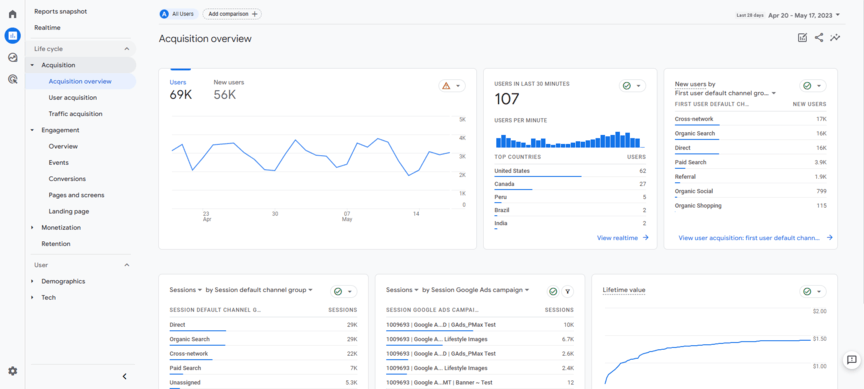Click Unassigned row in Sessions card
This screenshot has width=864, height=389.
click(x=263, y=383)
